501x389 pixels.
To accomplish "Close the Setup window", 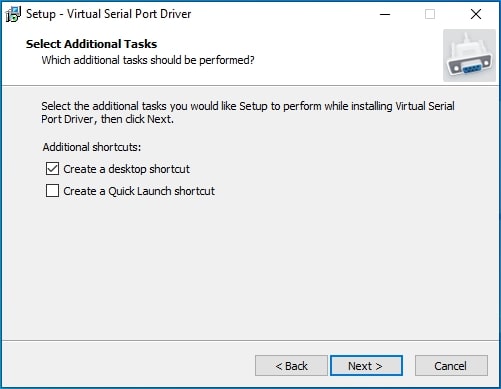I will coord(476,14).
